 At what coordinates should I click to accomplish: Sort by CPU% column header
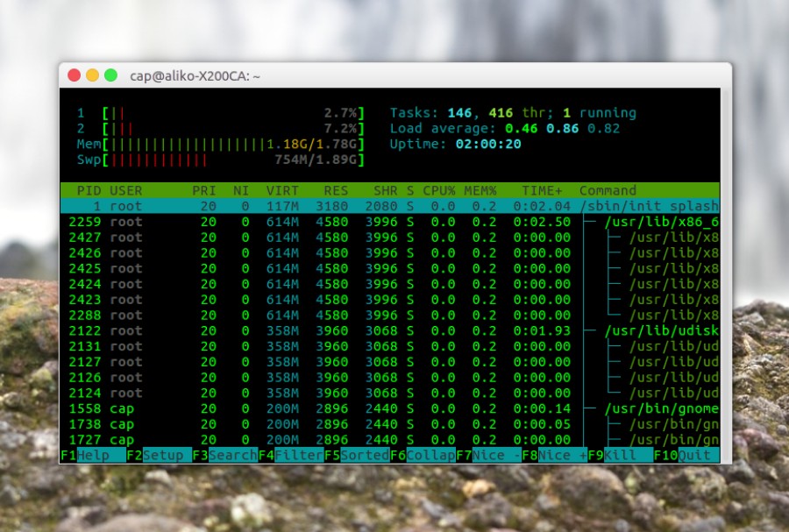[x=439, y=190]
